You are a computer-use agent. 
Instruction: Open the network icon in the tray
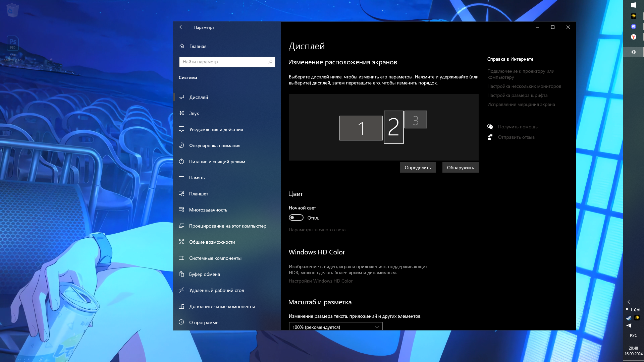tap(629, 310)
